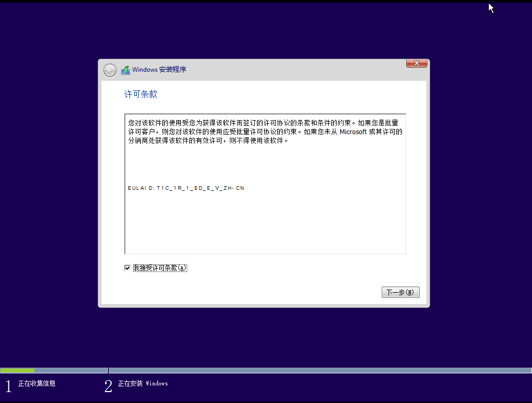Click the 许可条款 heading

pos(141,94)
